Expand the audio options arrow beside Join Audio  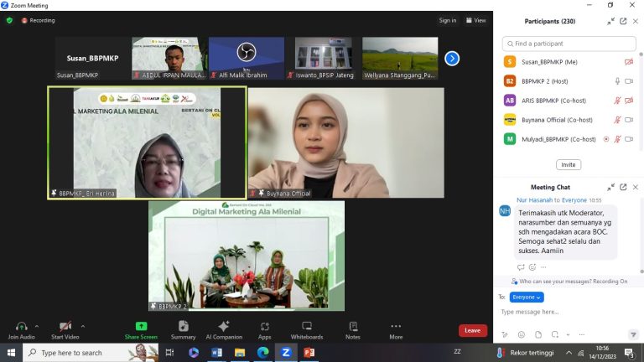coord(37,327)
